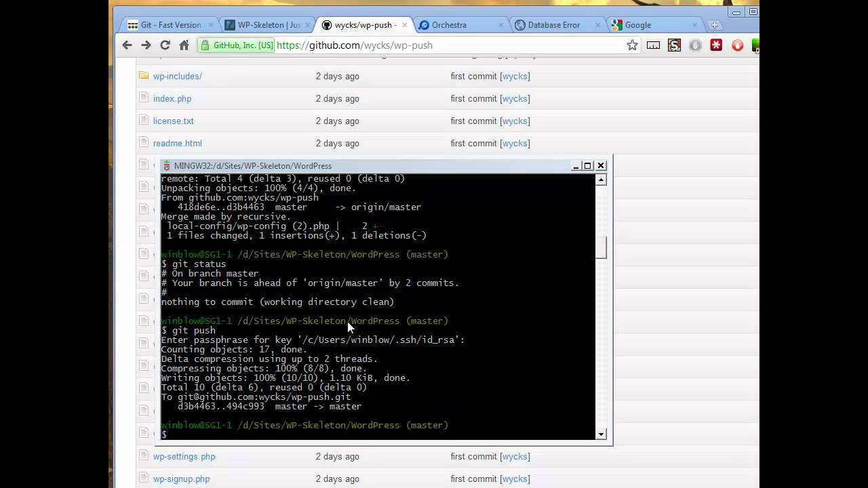Open the wp-signup.php file link
This screenshot has height=488, width=868.
[182, 479]
